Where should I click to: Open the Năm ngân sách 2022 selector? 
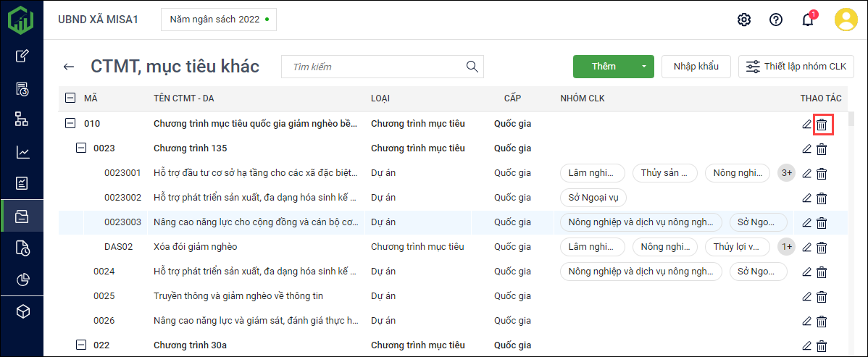coord(218,20)
